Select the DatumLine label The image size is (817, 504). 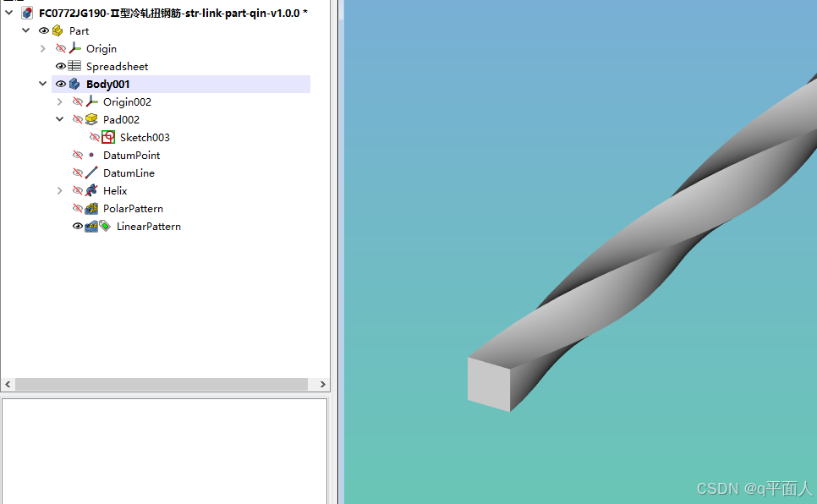click(129, 173)
